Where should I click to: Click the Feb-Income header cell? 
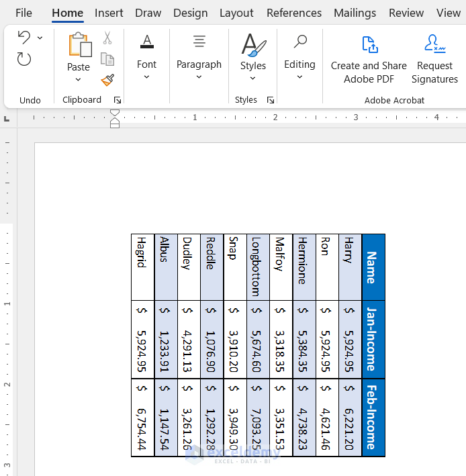coord(373,418)
